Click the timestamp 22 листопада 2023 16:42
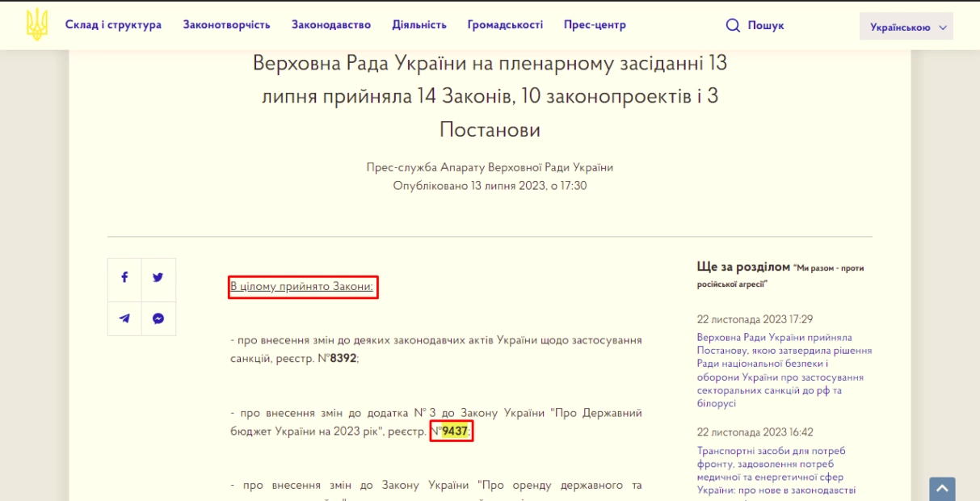 click(x=755, y=432)
